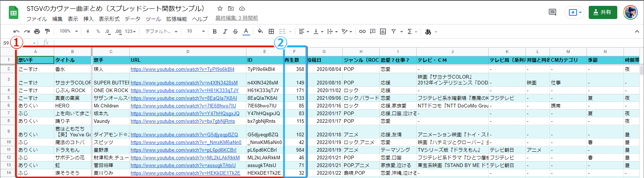Click the undo arrow icon
The image size is (644, 178).
tap(16, 32)
